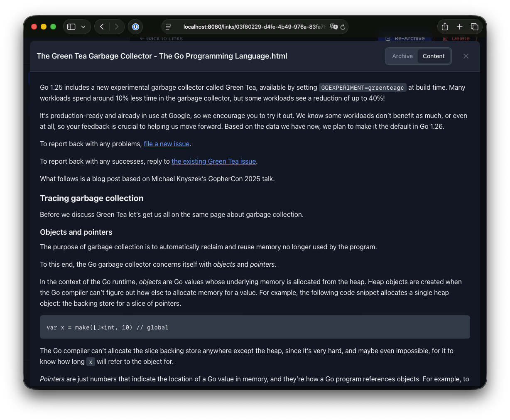
Task: Click the macOS window green zoom button
Action: (53, 27)
